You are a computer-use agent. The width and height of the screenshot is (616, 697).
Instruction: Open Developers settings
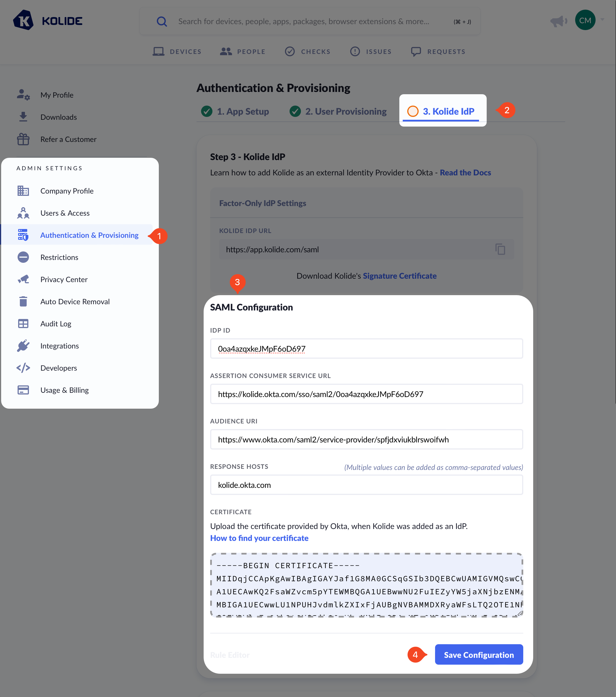59,368
